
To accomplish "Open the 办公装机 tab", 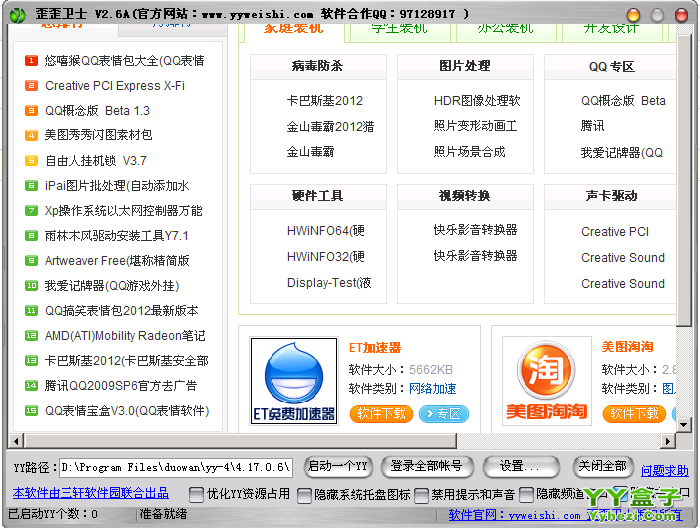I will [505, 28].
